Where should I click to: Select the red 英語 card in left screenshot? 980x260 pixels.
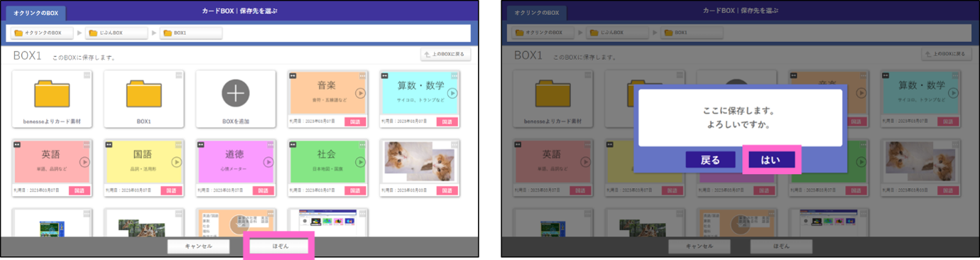pyautogui.click(x=52, y=168)
